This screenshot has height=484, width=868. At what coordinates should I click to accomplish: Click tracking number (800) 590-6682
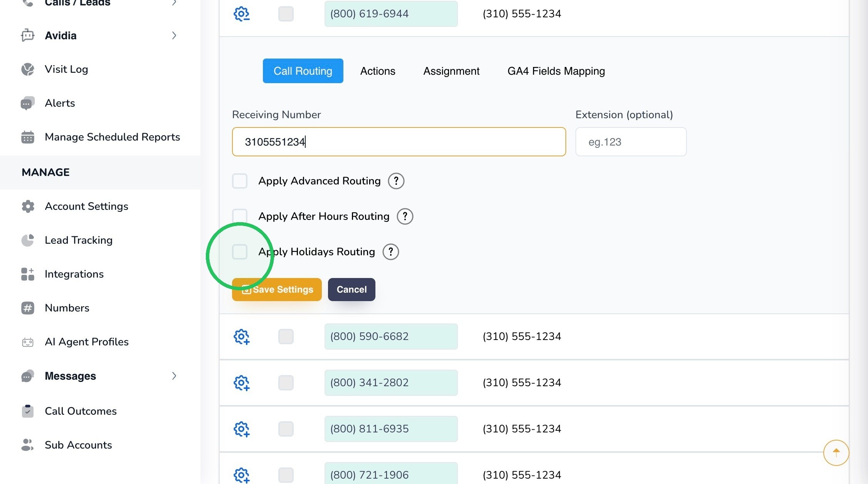coord(391,337)
